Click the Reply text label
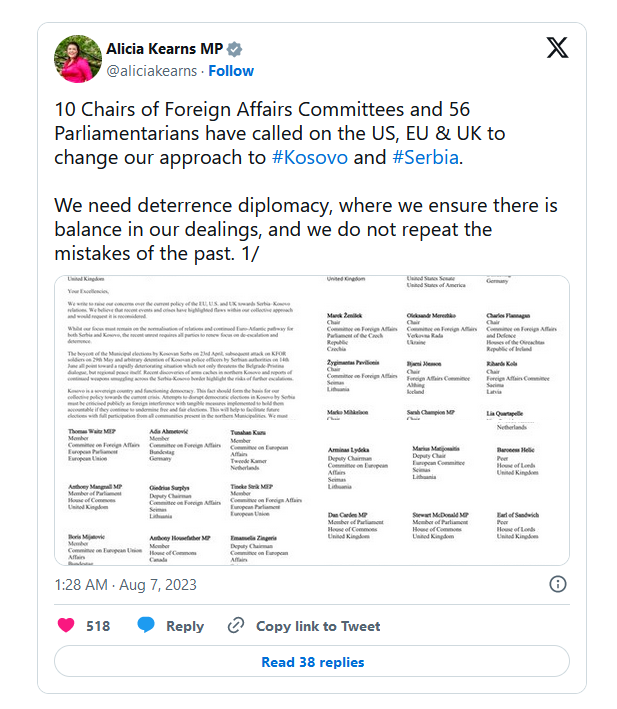617x709 pixels. [x=185, y=626]
